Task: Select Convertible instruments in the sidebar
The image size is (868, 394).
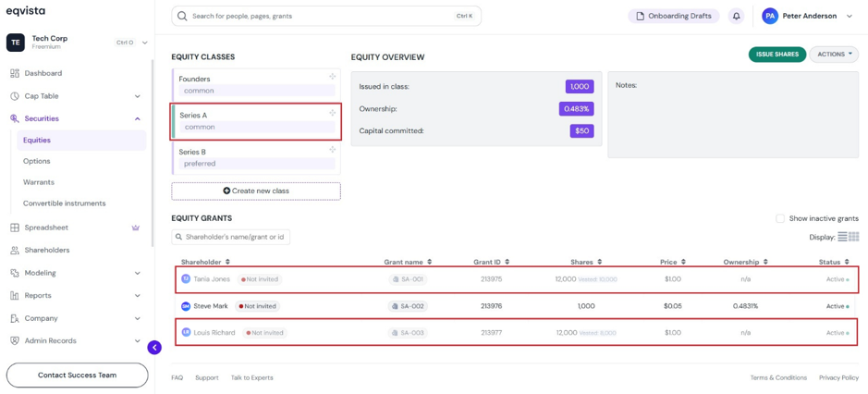Action: click(64, 203)
